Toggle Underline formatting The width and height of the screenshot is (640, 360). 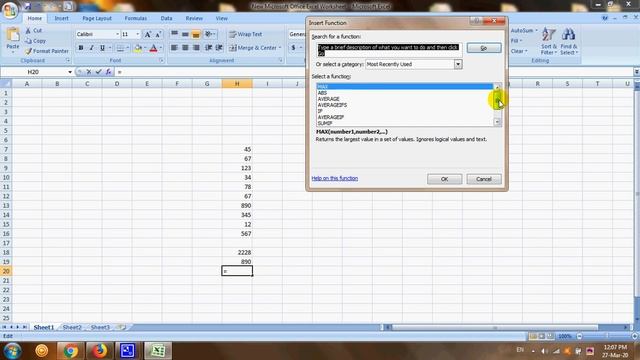click(102, 48)
